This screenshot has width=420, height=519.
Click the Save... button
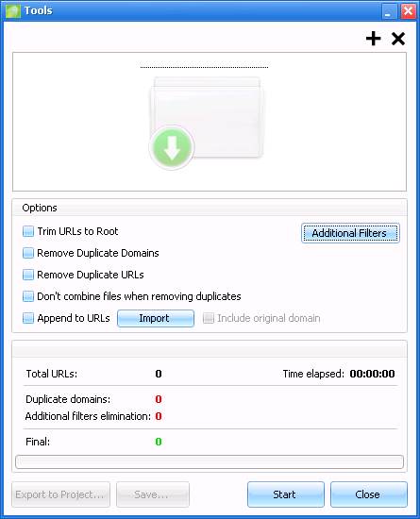tap(153, 494)
